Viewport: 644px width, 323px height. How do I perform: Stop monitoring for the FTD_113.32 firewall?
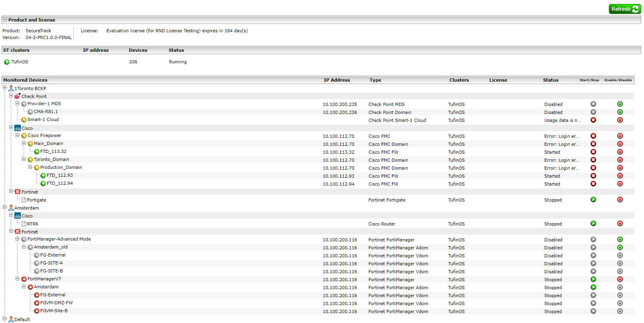pos(593,152)
